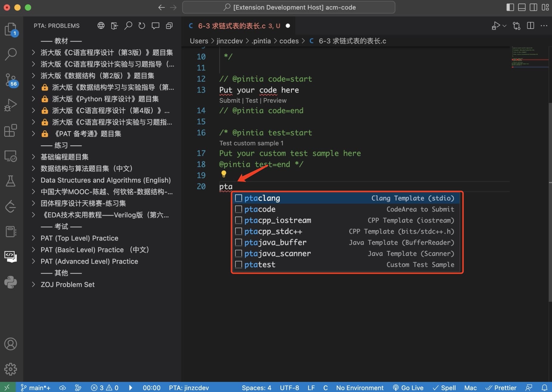Select the 团体程序设计天梯赛-练习集 row
The width and height of the screenshot is (552, 392).
pyautogui.click(x=102, y=203)
